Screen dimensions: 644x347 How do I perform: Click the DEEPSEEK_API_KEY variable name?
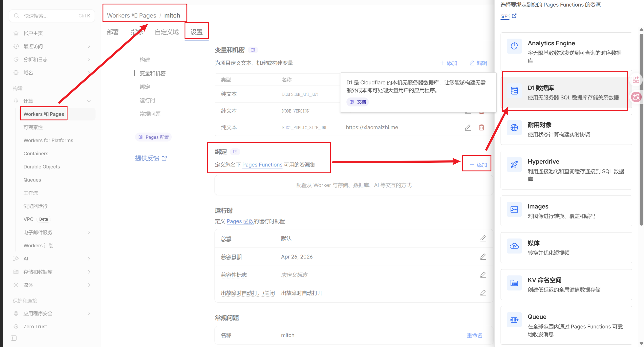coord(300,94)
